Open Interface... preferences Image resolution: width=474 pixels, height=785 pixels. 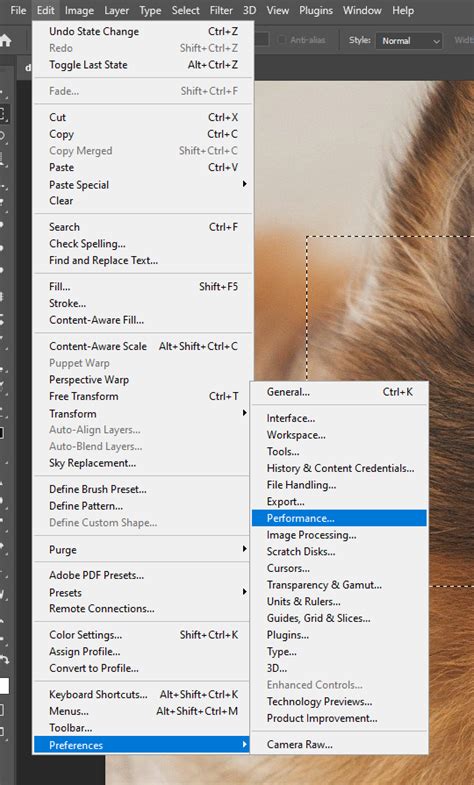click(339, 418)
